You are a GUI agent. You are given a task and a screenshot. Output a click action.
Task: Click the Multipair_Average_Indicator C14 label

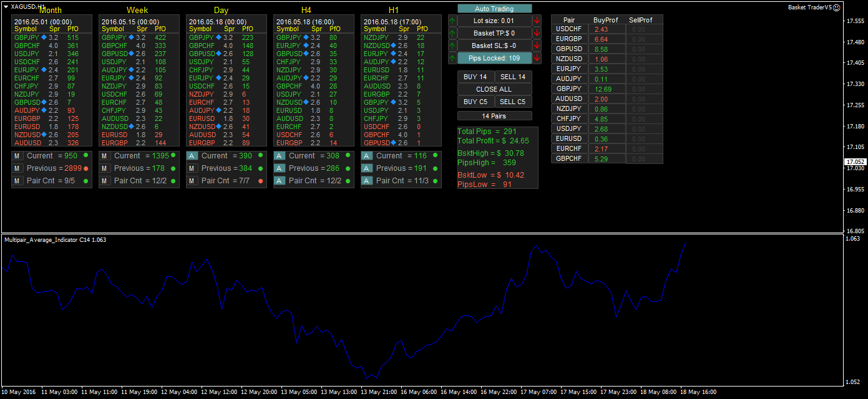pyautogui.click(x=55, y=240)
